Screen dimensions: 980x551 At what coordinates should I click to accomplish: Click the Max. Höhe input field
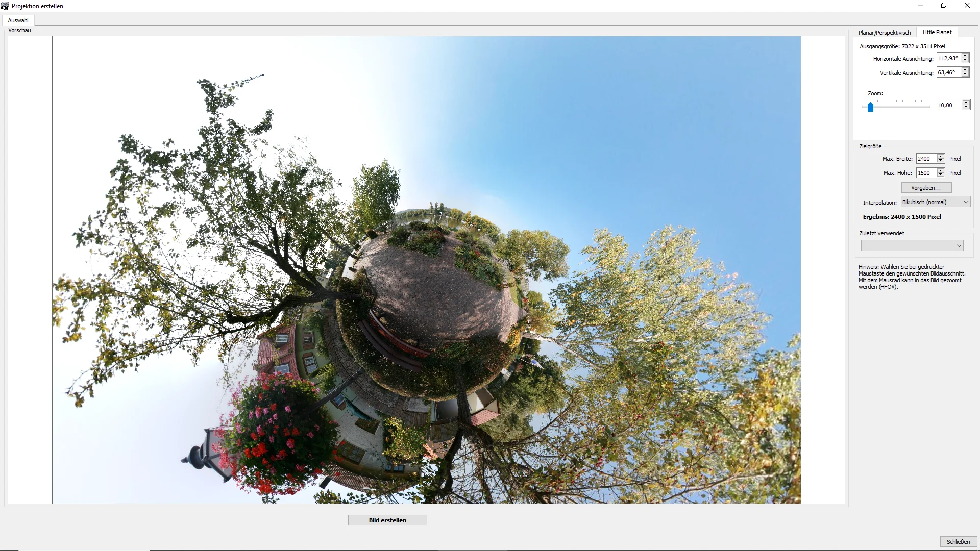926,173
